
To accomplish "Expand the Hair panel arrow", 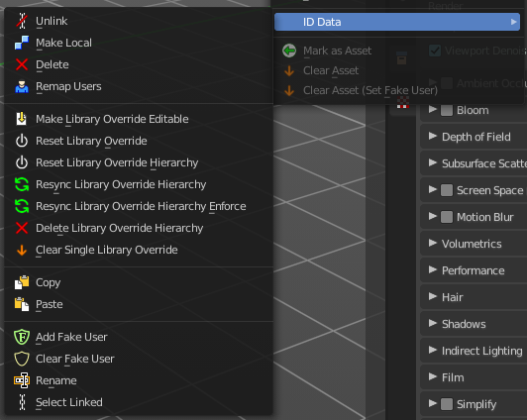I will (x=433, y=296).
